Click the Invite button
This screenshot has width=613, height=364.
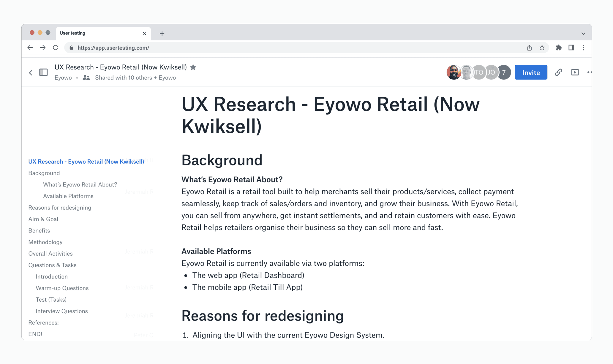pos(531,72)
